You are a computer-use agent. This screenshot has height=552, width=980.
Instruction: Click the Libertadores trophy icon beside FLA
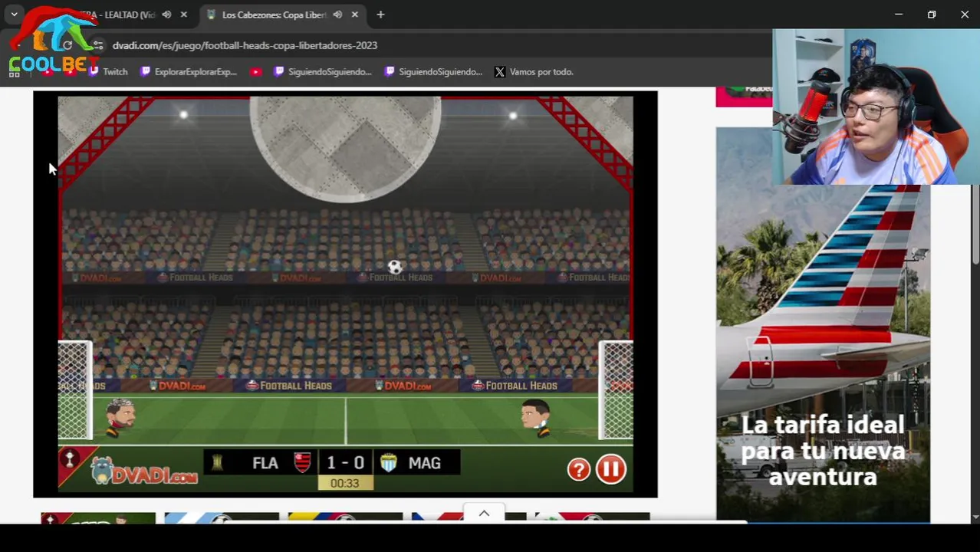217,462
